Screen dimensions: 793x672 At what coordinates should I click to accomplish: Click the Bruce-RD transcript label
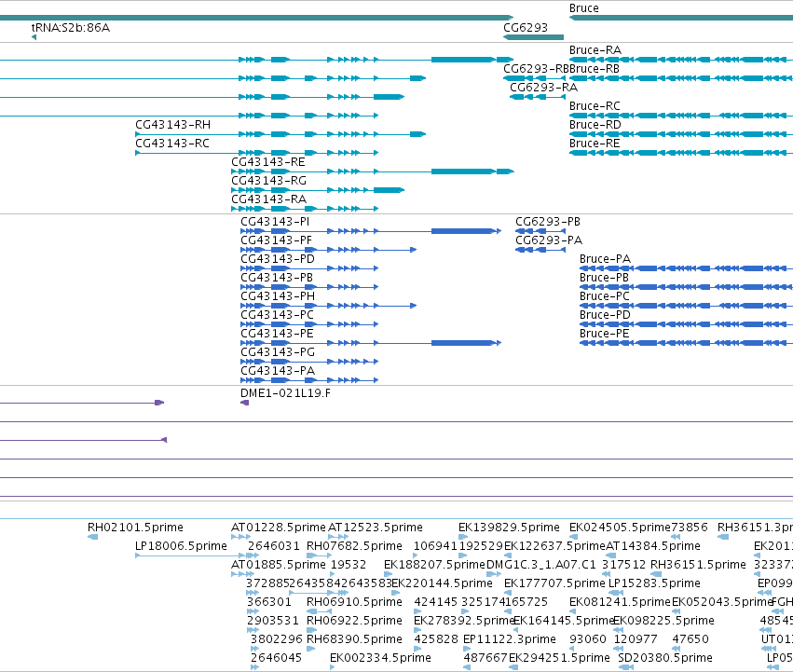[595, 125]
